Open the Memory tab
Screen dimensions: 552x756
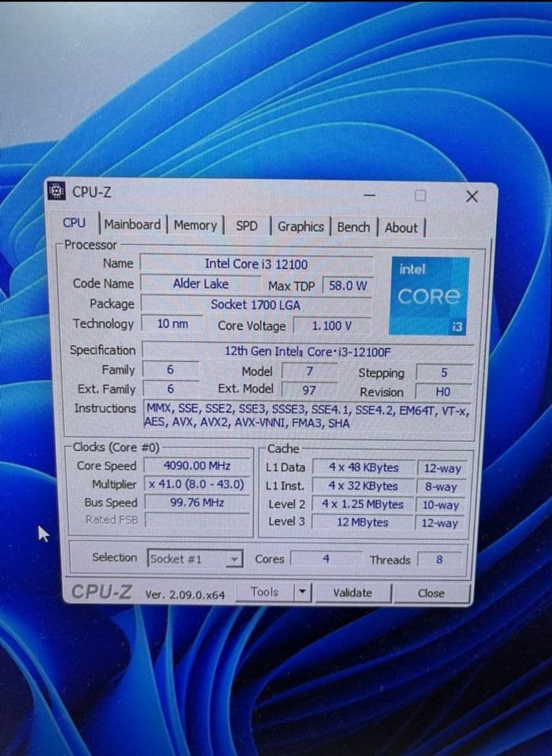(195, 225)
